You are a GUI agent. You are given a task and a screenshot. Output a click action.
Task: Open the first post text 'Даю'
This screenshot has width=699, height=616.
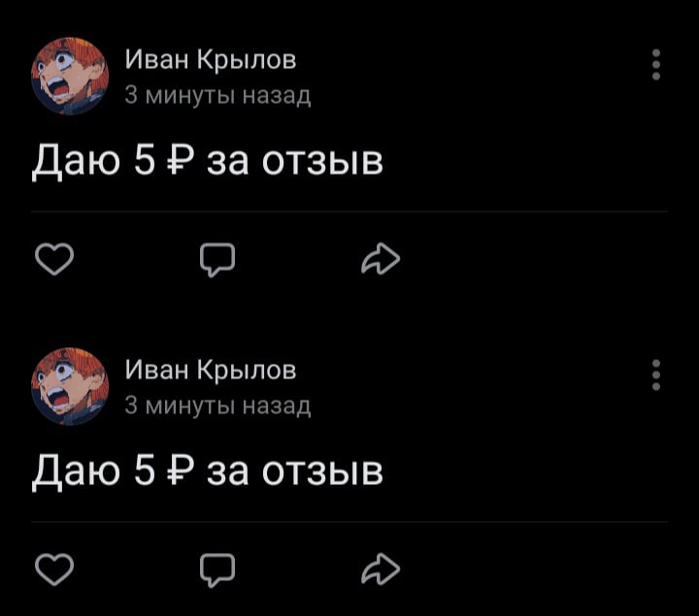[x=77, y=162]
